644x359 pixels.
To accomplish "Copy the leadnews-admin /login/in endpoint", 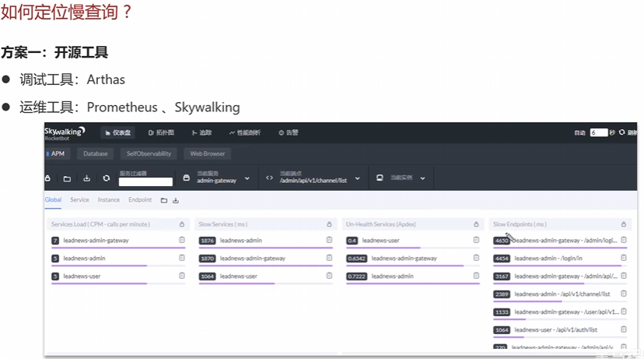I will [x=624, y=258].
